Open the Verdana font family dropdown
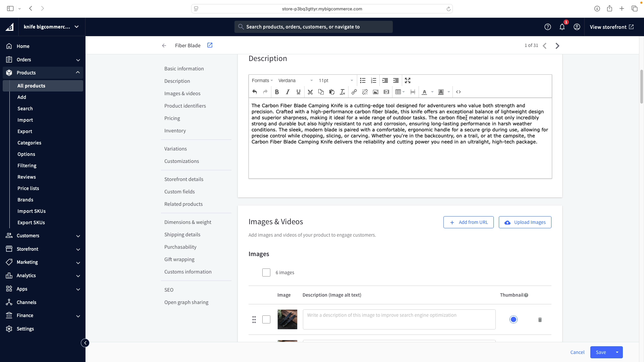This screenshot has height=362, width=644. tap(296, 80)
